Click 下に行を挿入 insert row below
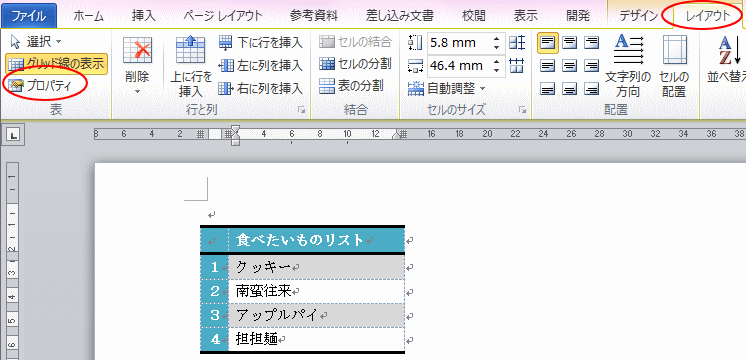Image resolution: width=746 pixels, height=360 pixels. (x=260, y=42)
